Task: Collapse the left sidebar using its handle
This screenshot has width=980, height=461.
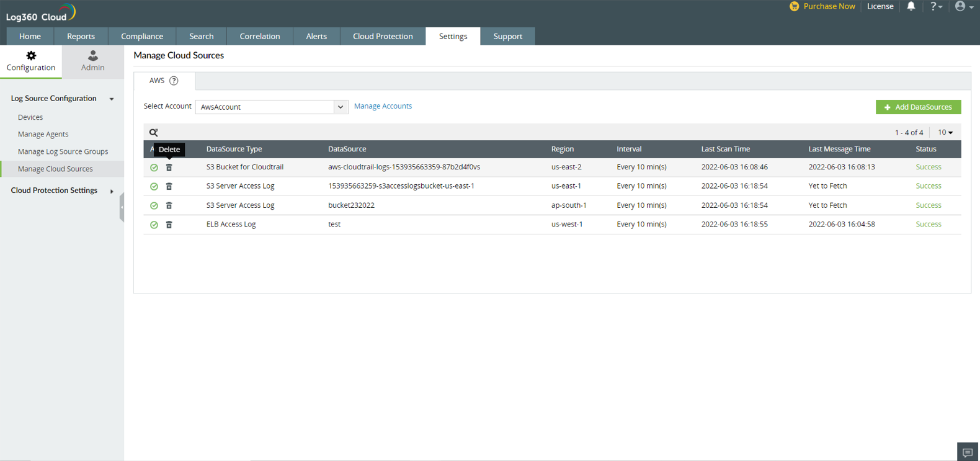Action: (122, 207)
